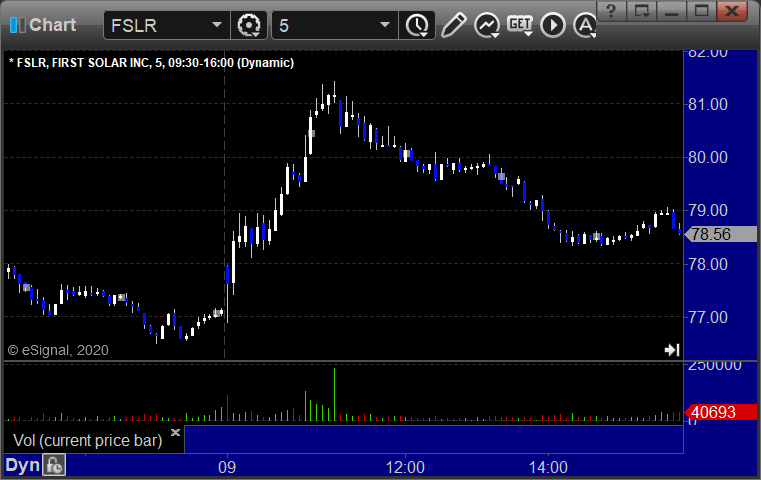
Task: Click the GET button dropdown
Action: pyautogui.click(x=520, y=25)
